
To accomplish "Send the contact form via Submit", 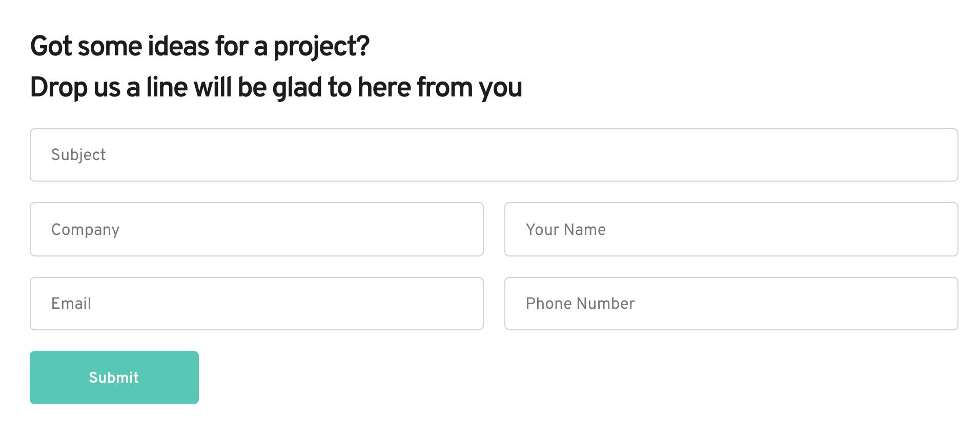I will coord(114,378).
